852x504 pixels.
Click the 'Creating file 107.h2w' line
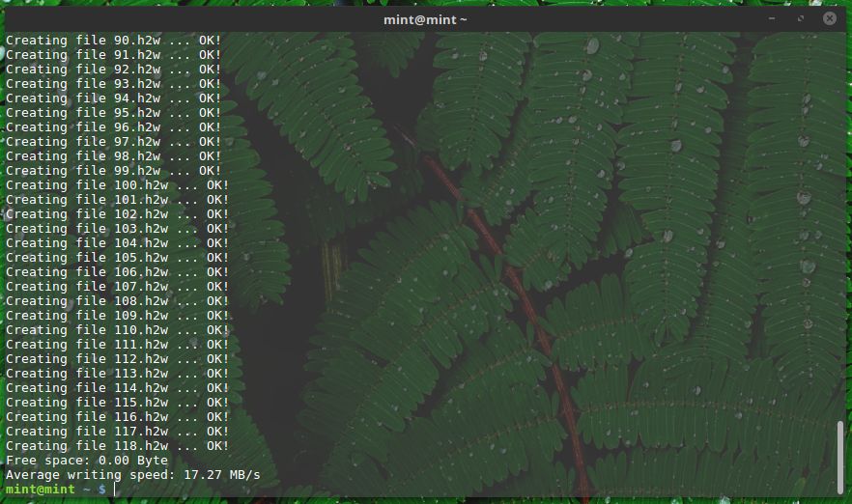click(x=118, y=287)
